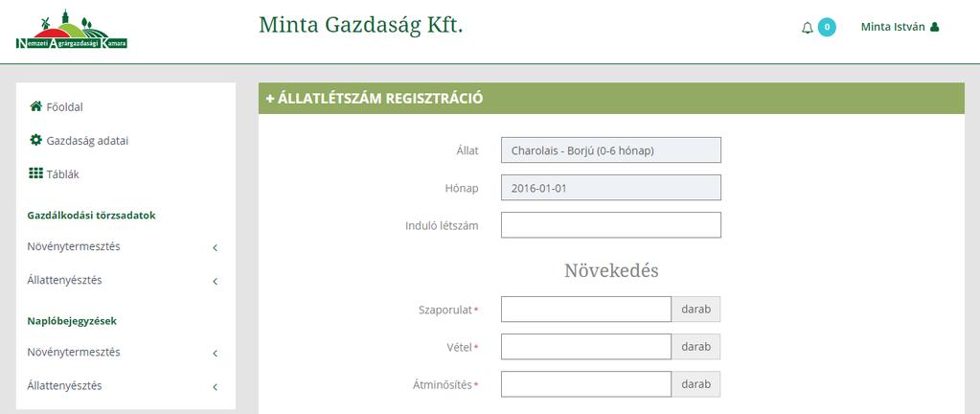Screen dimensions: 980x414
Task: Expand Növénytermesztés under Gazdálkodási törzsadatok
Action: pyautogui.click(x=124, y=247)
